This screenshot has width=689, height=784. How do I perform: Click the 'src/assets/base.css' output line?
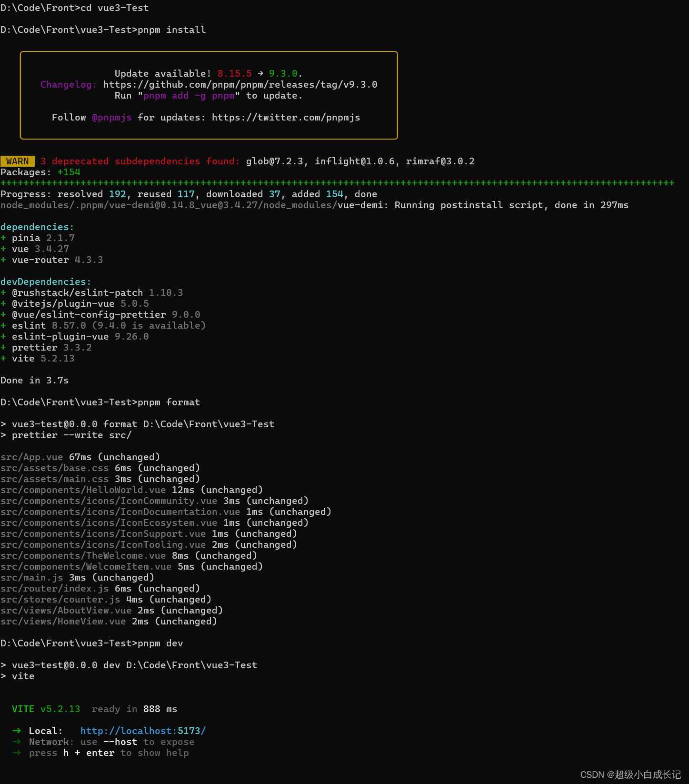(x=100, y=468)
